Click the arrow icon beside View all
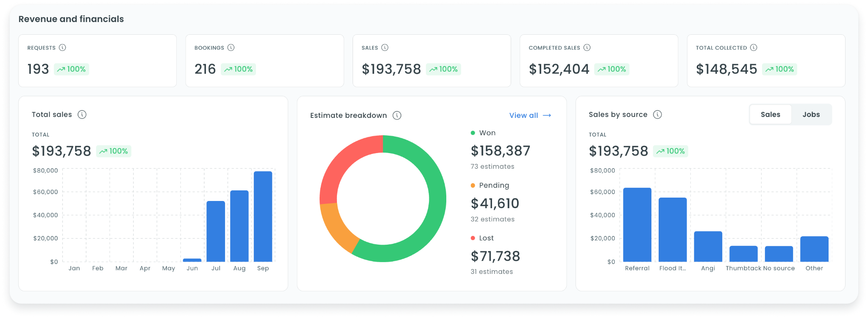Viewport: 868px width, 318px height. click(547, 115)
